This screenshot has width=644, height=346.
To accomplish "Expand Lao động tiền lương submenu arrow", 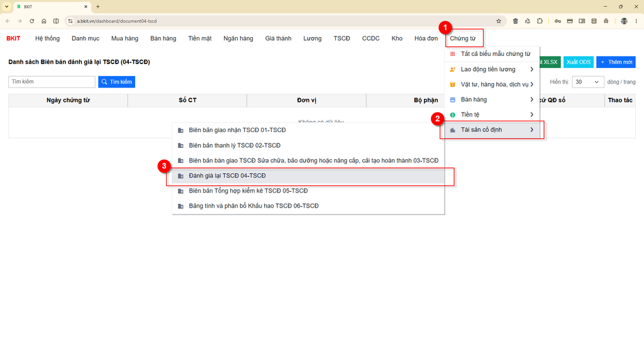I will click(x=531, y=69).
